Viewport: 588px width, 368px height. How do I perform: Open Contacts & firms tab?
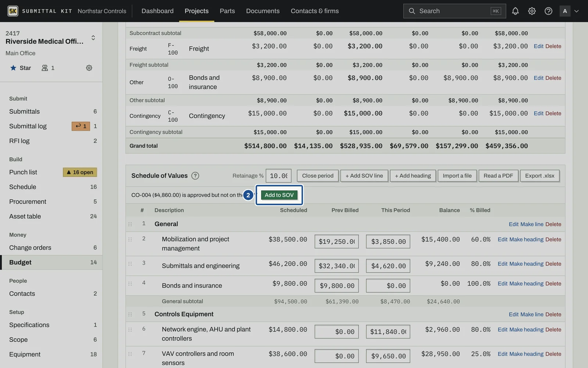tap(315, 11)
